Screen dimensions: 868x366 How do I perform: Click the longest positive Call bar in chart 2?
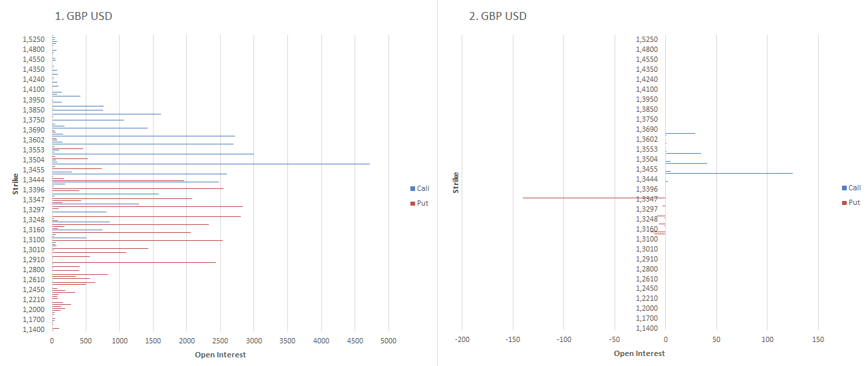[732, 173]
